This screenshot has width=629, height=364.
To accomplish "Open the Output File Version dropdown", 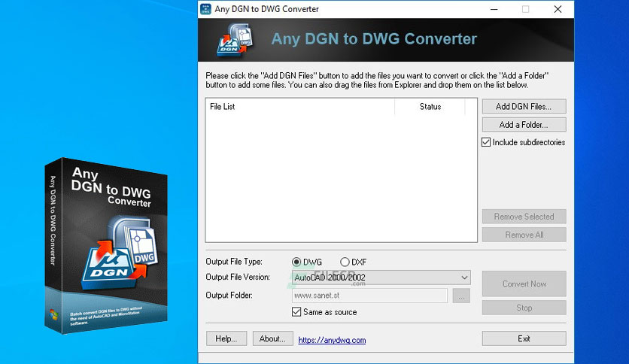I will click(x=381, y=278).
